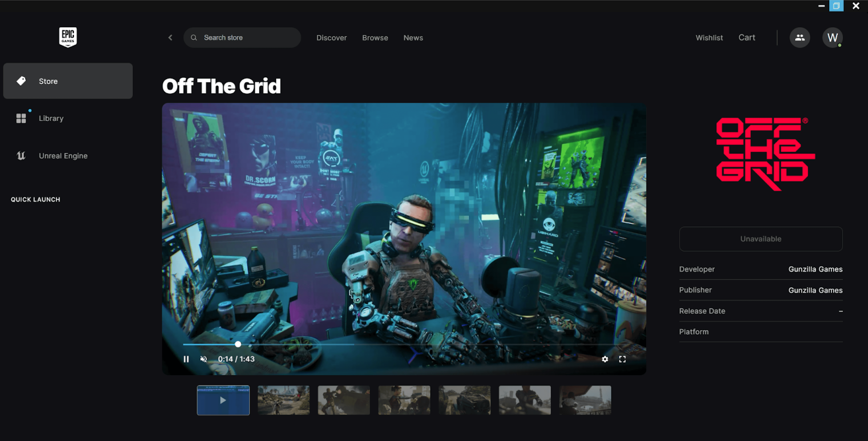Enter fullscreen video mode
Image resolution: width=868 pixels, height=441 pixels.
622,359
